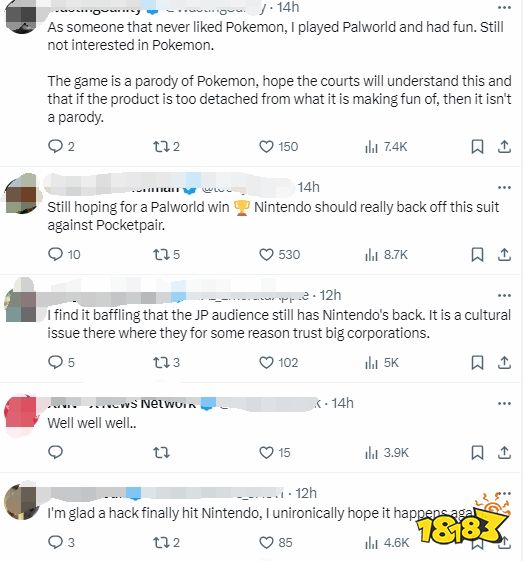View analytics showing 8.7K views

pos(386,255)
